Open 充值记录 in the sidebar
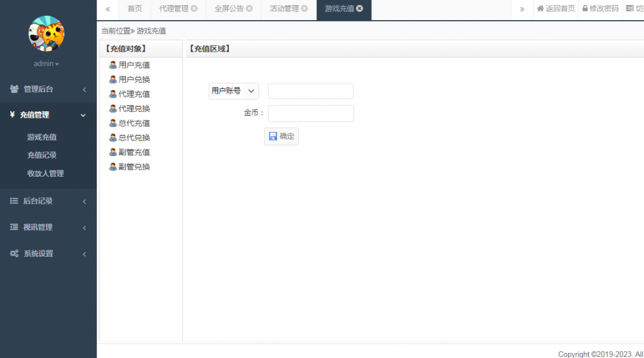Image resolution: width=644 pixels, height=358 pixels. coord(42,155)
